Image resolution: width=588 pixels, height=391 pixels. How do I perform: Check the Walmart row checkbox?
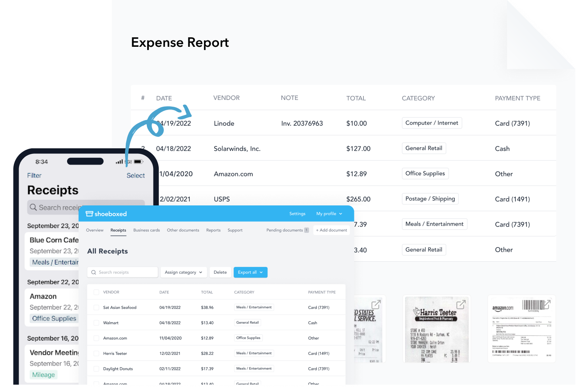click(x=96, y=323)
